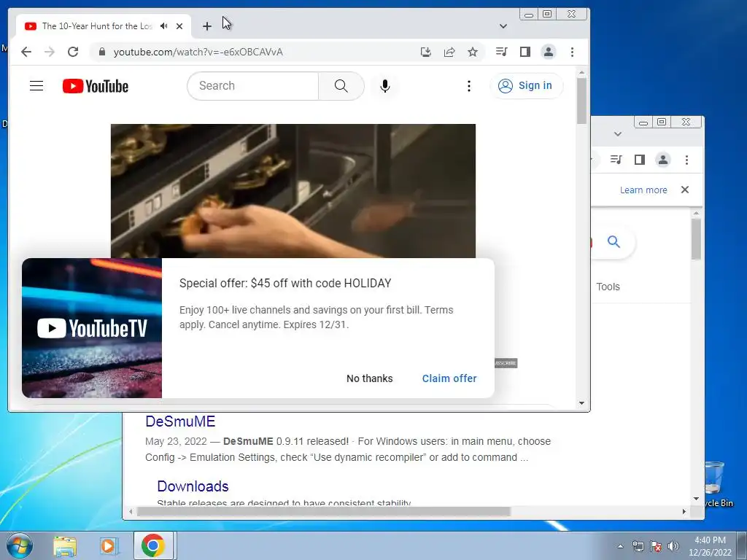Click No thanks on YouTube TV offer
The height and width of the screenshot is (560, 747).
[x=370, y=378]
